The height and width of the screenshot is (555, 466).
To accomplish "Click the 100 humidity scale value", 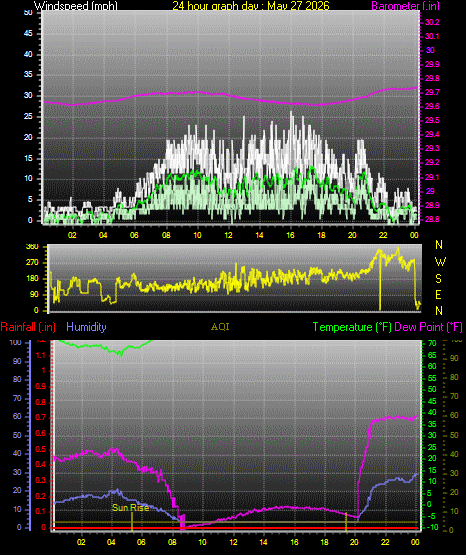I will [x=16, y=343].
